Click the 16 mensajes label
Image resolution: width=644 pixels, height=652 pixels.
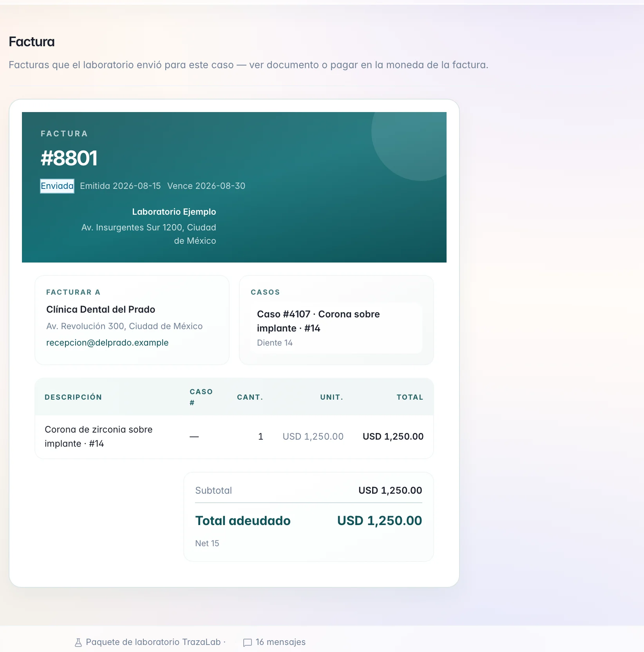click(280, 642)
